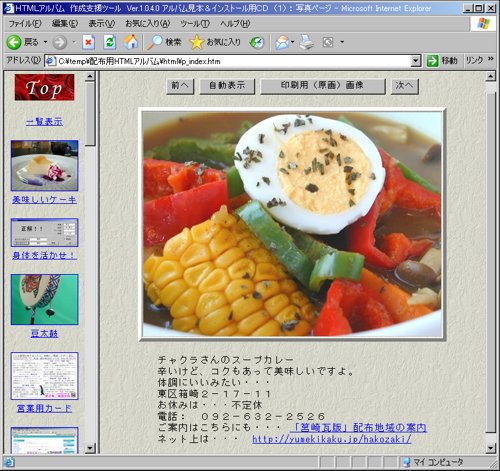Click the Stop loading icon with red X
Viewport: 500px width, 471px height.
pyautogui.click(x=88, y=42)
